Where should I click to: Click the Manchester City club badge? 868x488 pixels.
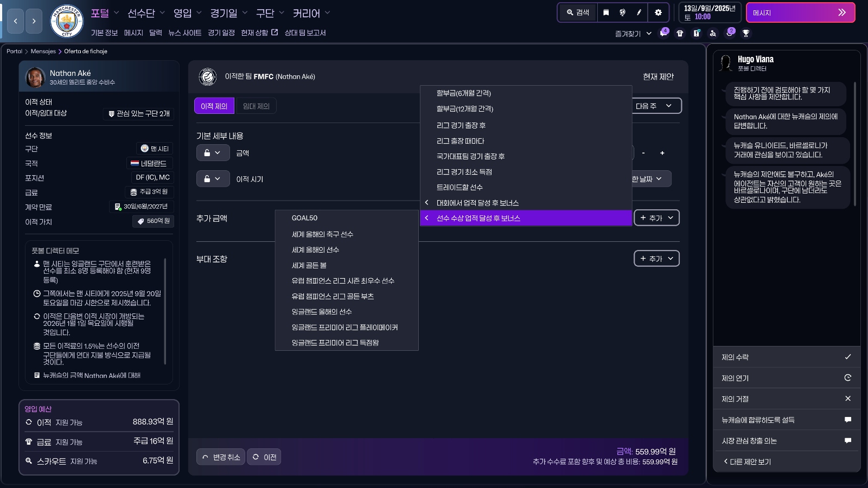(x=66, y=21)
